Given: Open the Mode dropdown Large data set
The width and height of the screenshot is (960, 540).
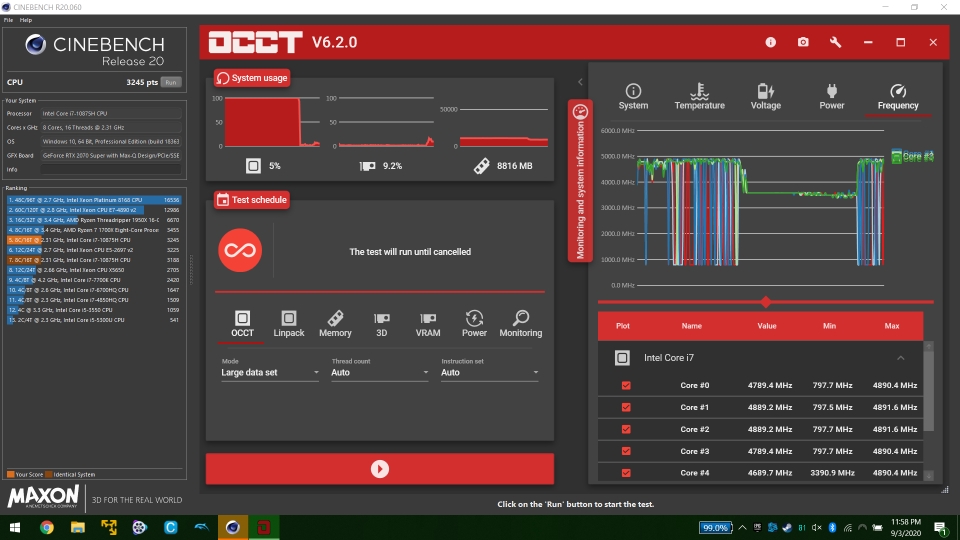Looking at the screenshot, I should 270,372.
